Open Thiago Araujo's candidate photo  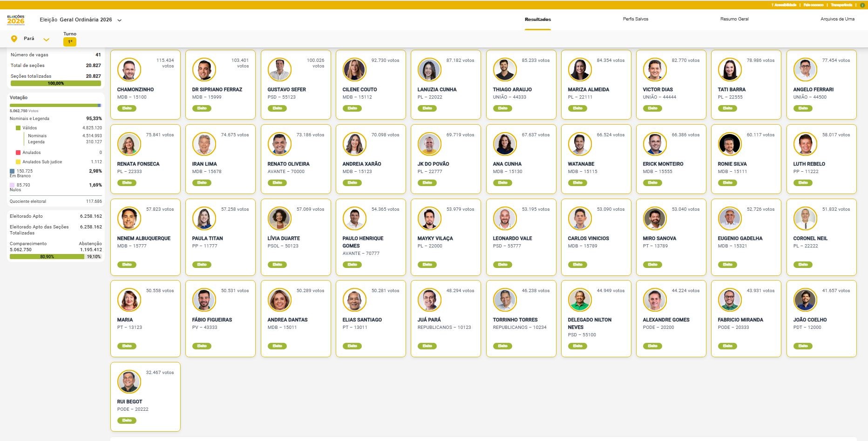[x=505, y=70]
